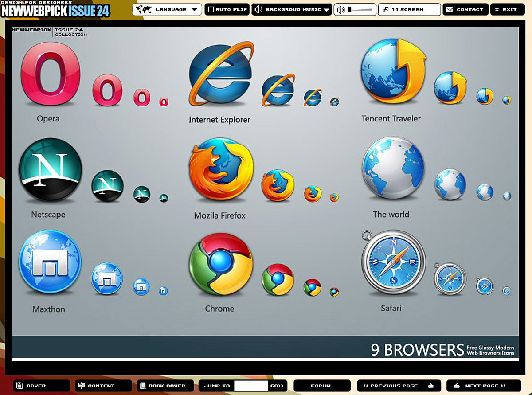
Task: Click the largest Chrome icon
Action: pyautogui.click(x=221, y=264)
